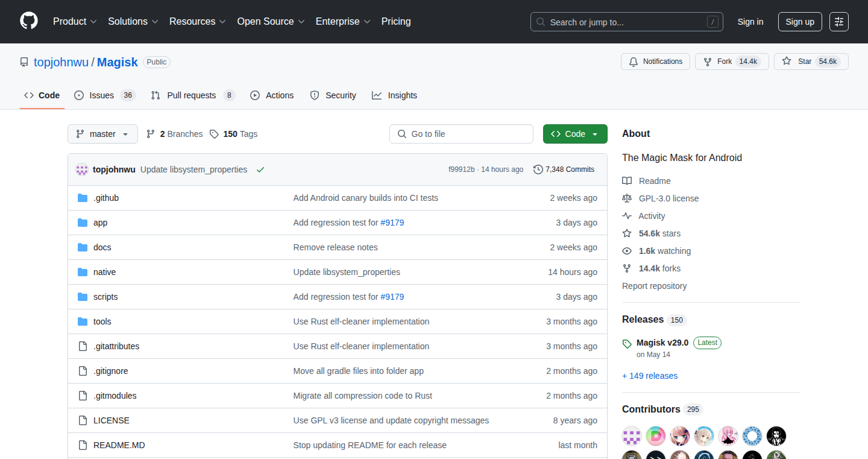The image size is (868, 459).
Task: Open the #9179 reference in the app row
Action: (x=392, y=223)
